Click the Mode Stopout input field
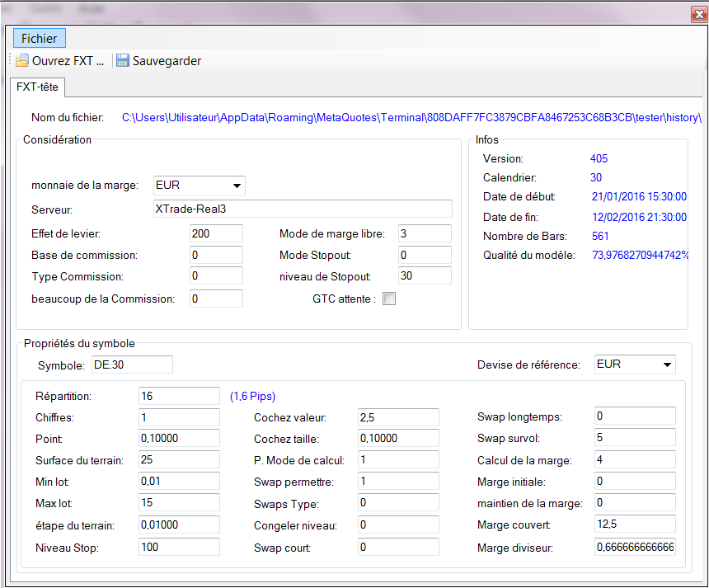709x588 pixels. 425,255
